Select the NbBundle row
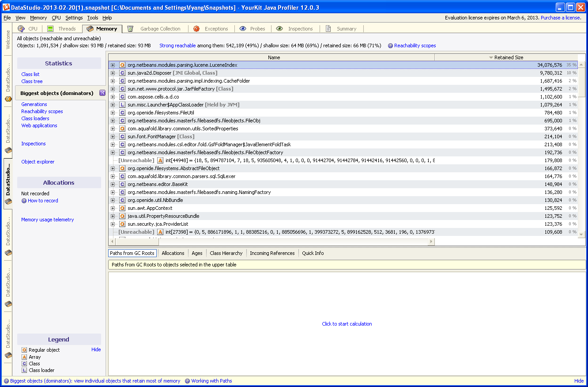 pyautogui.click(x=343, y=200)
